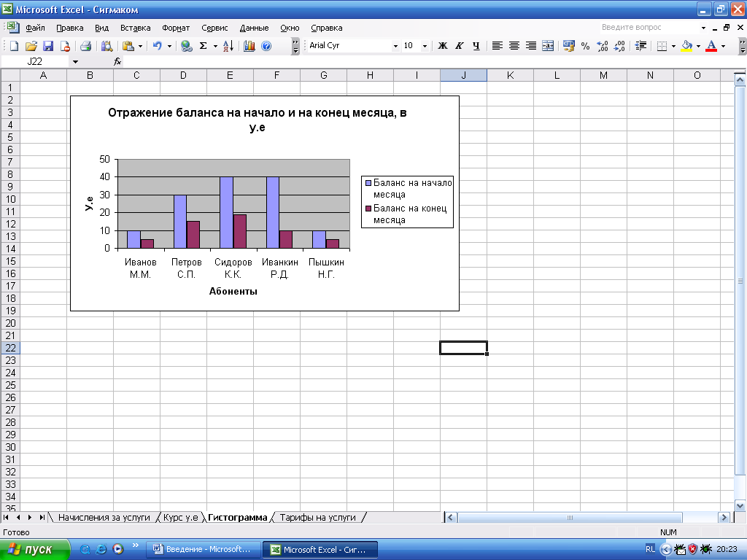Expand the Arial Cyr font dropdown
Viewport: 747px width, 560px height.
(396, 46)
